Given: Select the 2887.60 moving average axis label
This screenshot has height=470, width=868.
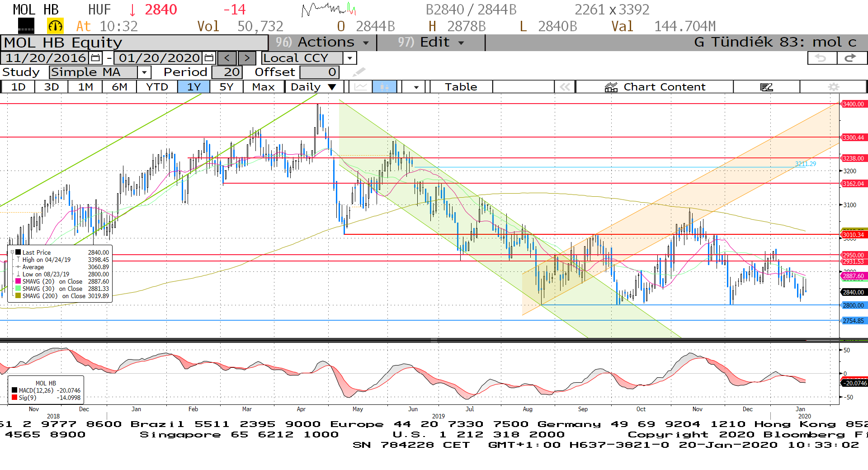Looking at the screenshot, I should 854,276.
